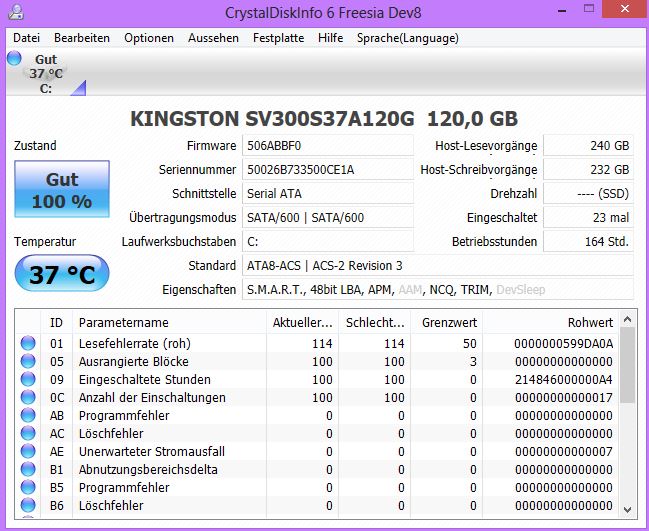The width and height of the screenshot is (649, 531).
Task: Click the Rohwert column header
Action: (550, 322)
